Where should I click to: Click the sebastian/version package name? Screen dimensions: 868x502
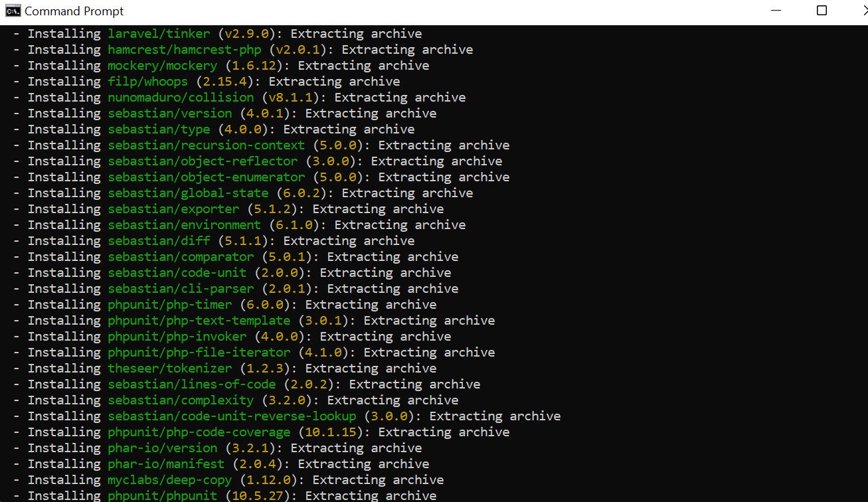[170, 113]
